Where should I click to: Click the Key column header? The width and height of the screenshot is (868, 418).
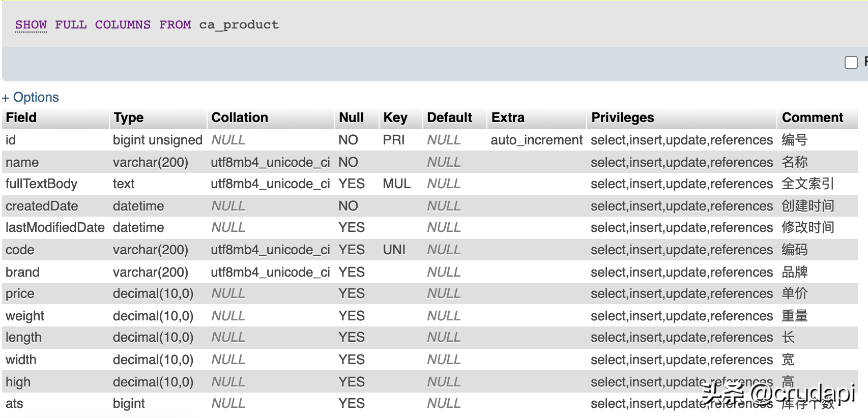[x=395, y=117]
